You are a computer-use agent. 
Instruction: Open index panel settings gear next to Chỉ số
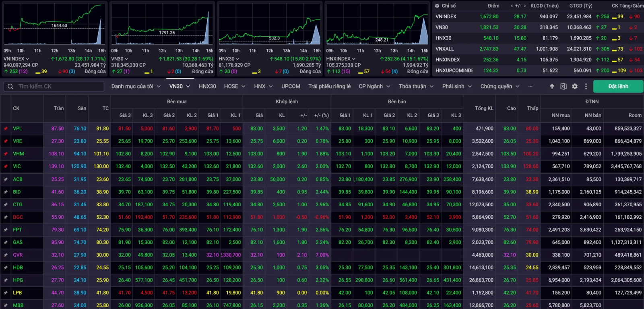click(437, 6)
